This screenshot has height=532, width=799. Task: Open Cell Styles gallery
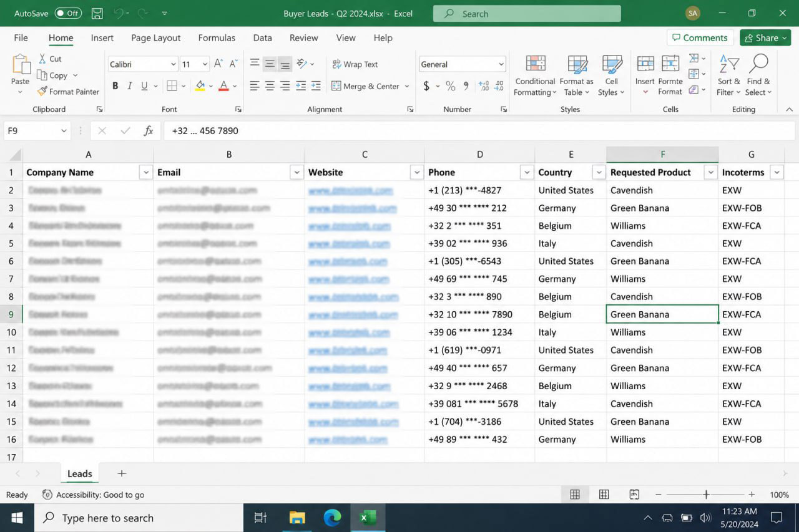point(611,75)
